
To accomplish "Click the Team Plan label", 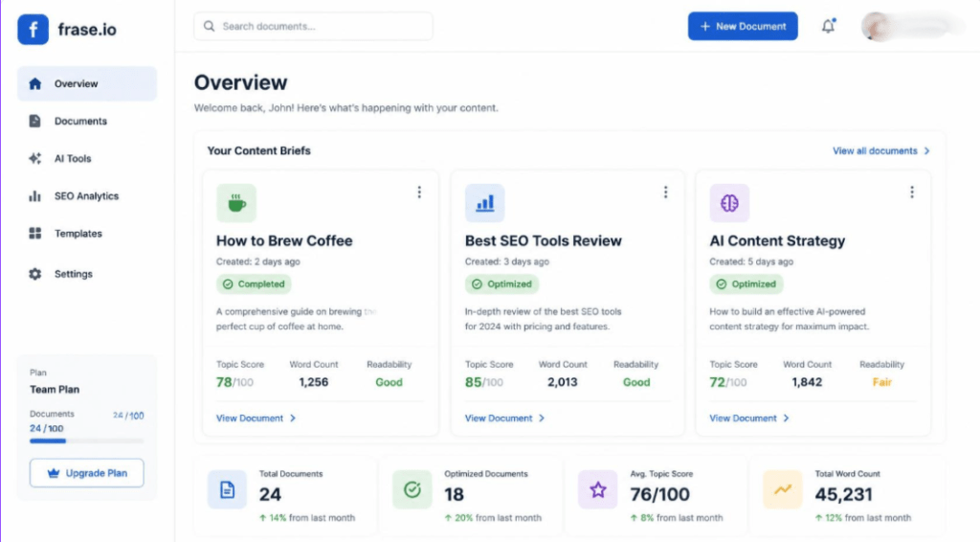I will point(55,390).
